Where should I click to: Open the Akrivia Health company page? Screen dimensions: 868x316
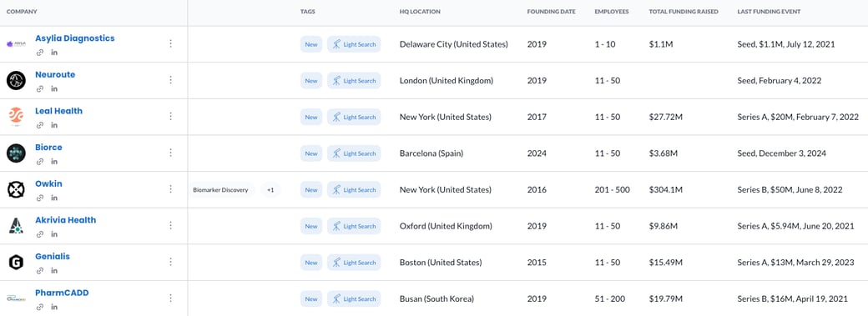(66, 220)
